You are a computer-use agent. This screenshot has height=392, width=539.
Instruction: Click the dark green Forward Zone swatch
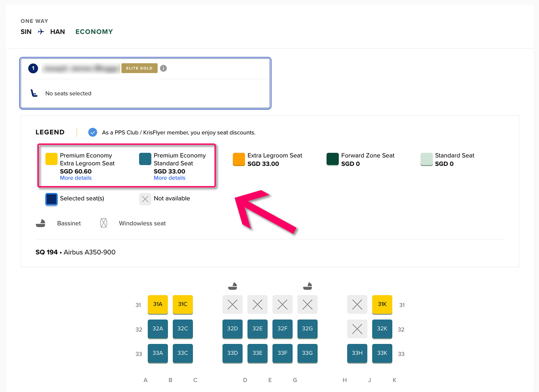click(x=332, y=159)
